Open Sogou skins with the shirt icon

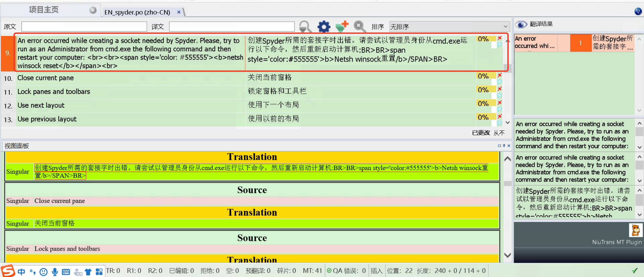pos(88,272)
